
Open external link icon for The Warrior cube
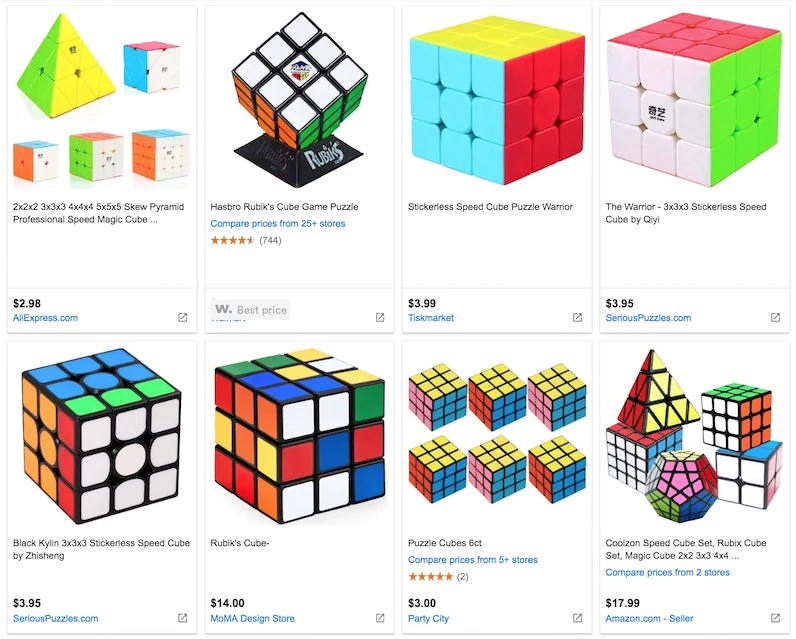coord(775,318)
